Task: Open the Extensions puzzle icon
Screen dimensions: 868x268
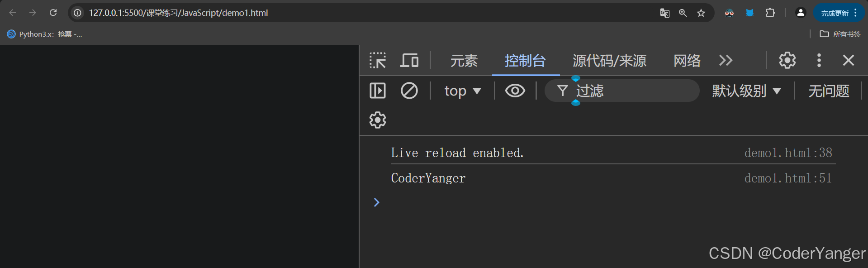Action: (770, 13)
